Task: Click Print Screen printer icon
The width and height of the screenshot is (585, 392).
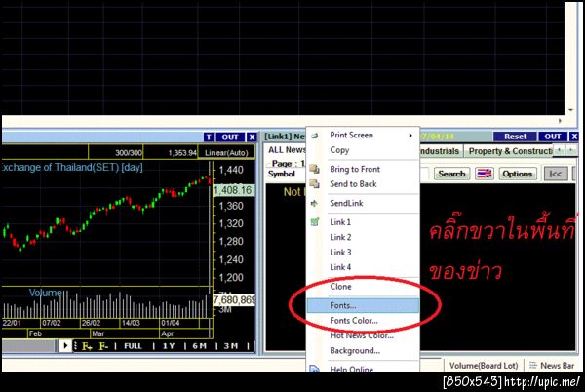Action: click(315, 136)
